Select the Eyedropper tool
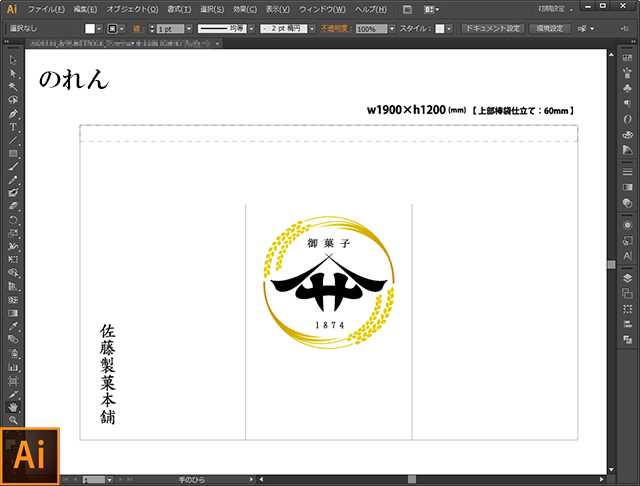 pyautogui.click(x=13, y=326)
